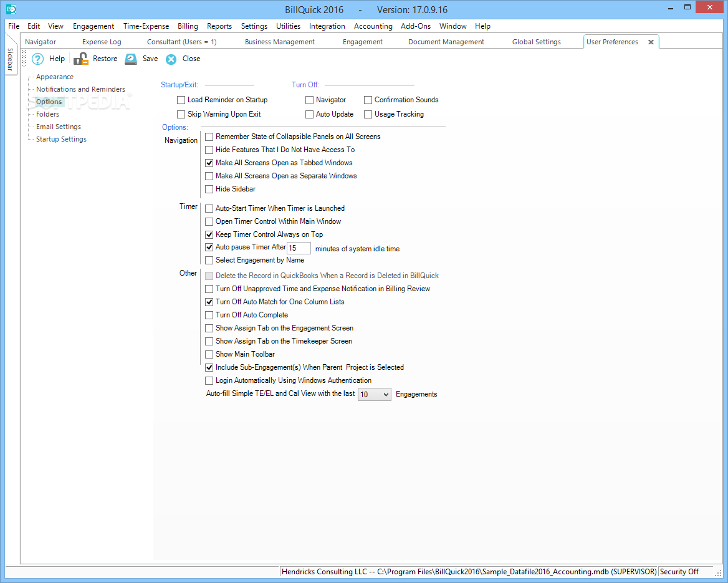Screen dimensions: 728x583
Task: Open the Reports menu
Action: (219, 26)
